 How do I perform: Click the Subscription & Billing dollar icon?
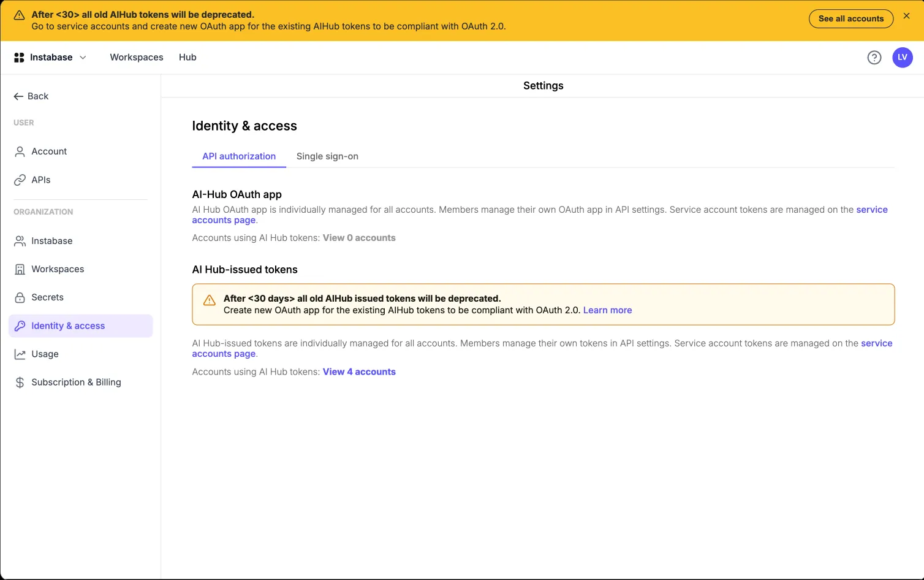[20, 382]
